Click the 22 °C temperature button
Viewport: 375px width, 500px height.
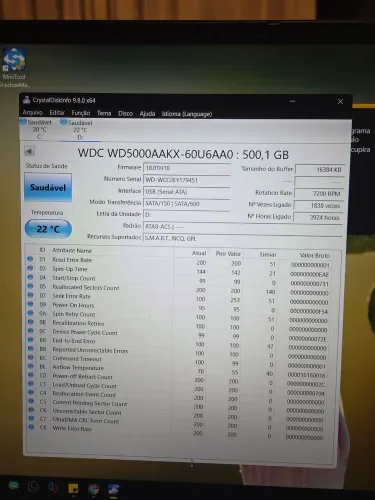pos(48,229)
